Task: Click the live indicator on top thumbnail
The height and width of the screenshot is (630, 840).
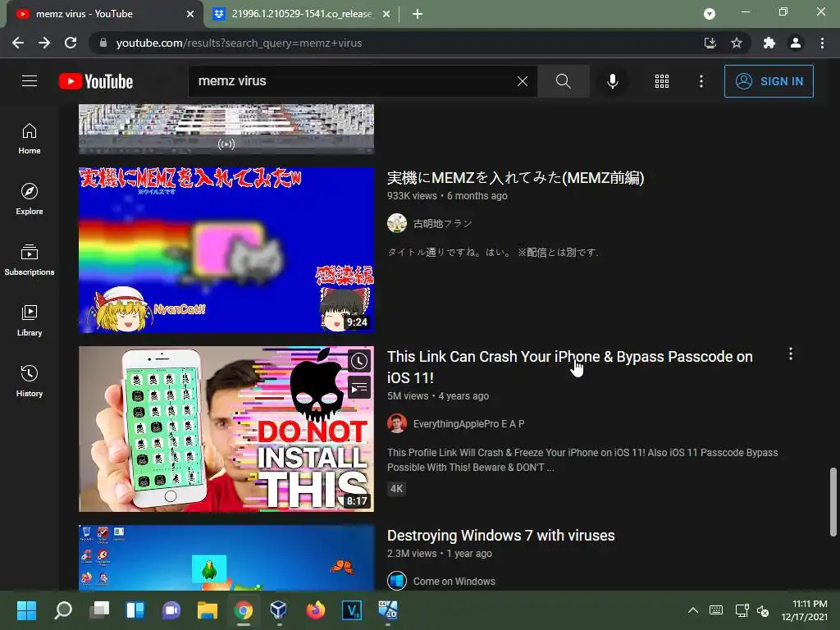Action: [226, 144]
